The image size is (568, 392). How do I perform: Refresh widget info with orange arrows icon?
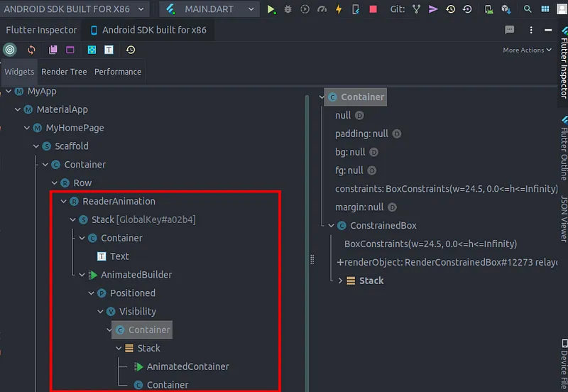point(31,50)
